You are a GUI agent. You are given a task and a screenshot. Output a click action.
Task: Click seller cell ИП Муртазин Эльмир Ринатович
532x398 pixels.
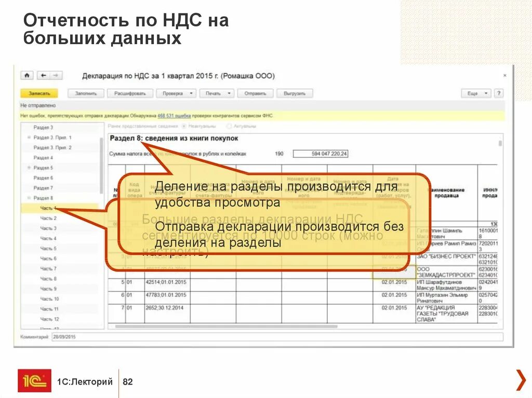[446, 298]
